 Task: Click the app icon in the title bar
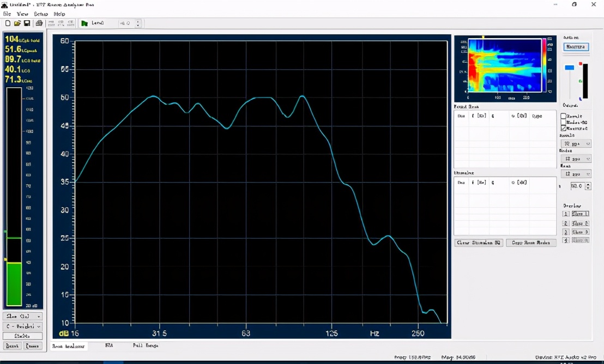[x=4, y=4]
